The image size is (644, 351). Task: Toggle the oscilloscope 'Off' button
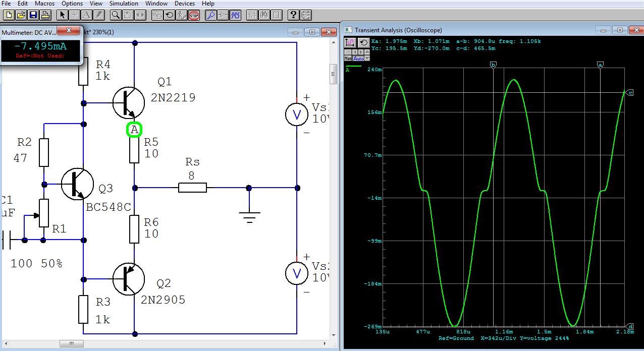(x=348, y=52)
